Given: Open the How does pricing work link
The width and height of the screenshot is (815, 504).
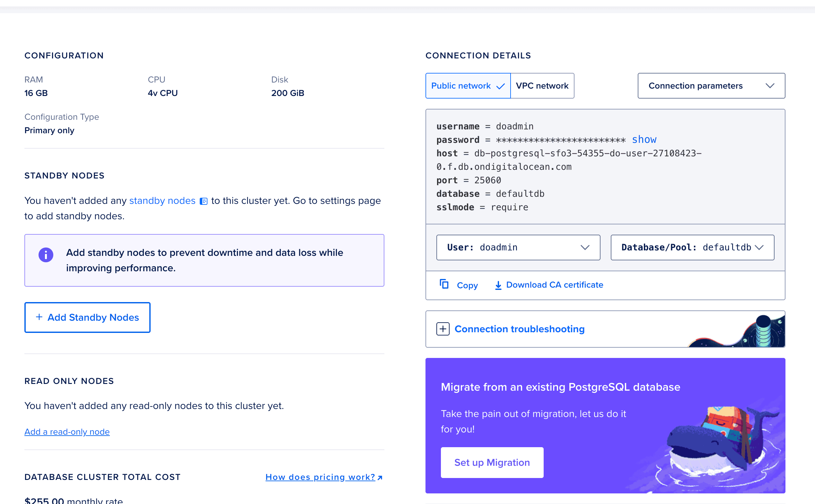Looking at the screenshot, I should point(320,477).
